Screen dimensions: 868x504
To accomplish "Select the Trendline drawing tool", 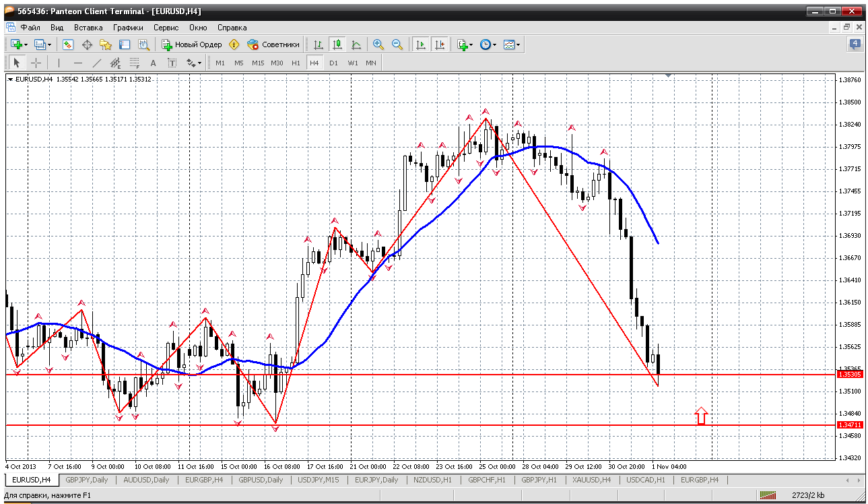I will click(x=96, y=63).
